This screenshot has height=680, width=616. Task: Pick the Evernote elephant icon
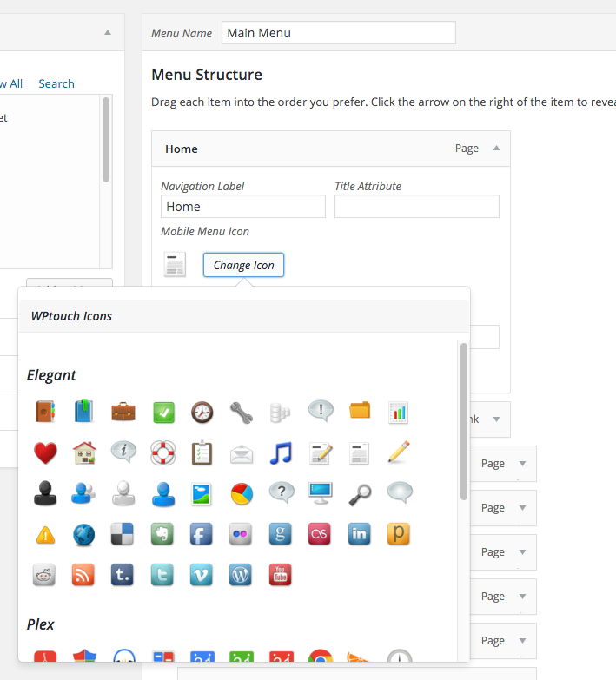click(162, 534)
